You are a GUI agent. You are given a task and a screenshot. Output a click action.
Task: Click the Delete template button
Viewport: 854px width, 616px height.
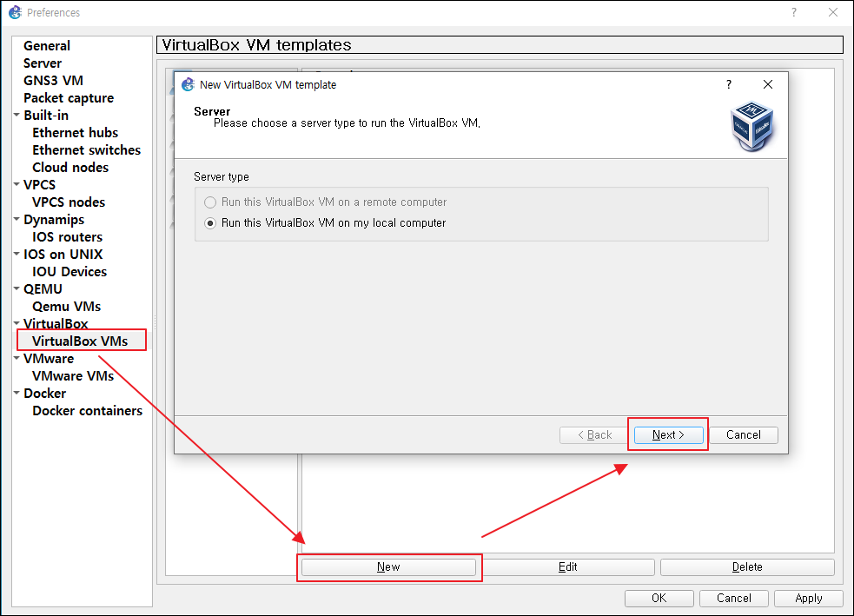tap(747, 567)
